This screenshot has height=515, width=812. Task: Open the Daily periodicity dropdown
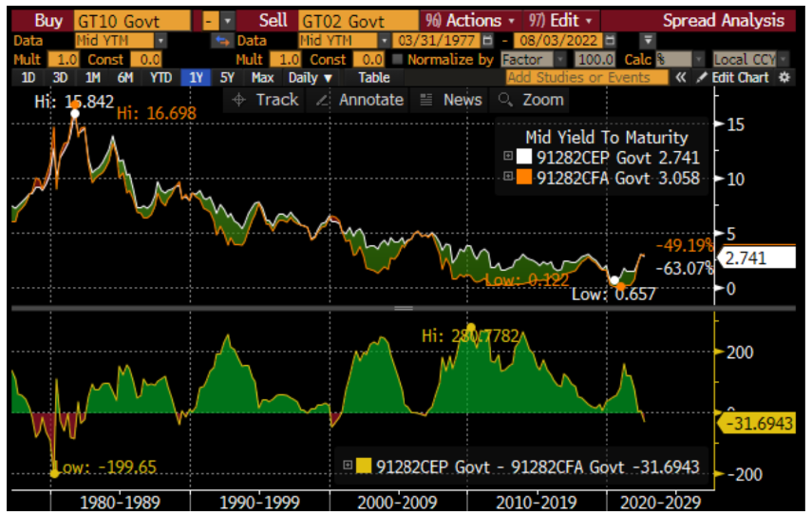pos(311,78)
